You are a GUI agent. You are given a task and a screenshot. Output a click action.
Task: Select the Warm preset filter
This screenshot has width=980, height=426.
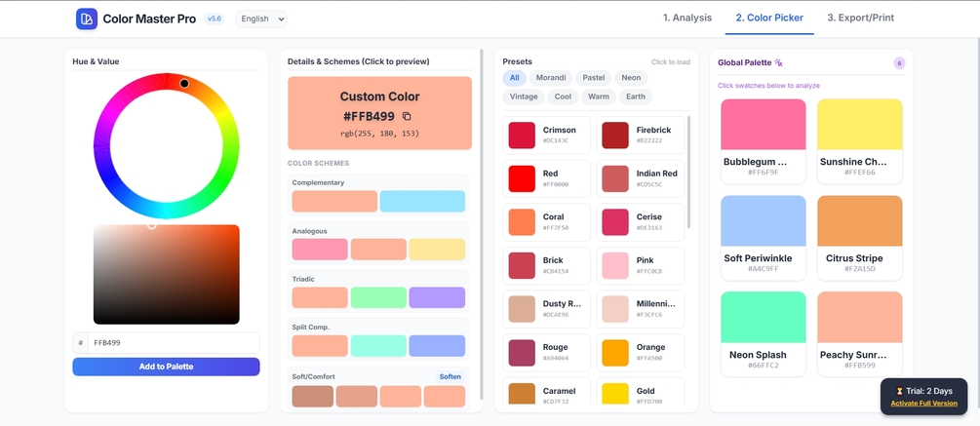point(599,97)
